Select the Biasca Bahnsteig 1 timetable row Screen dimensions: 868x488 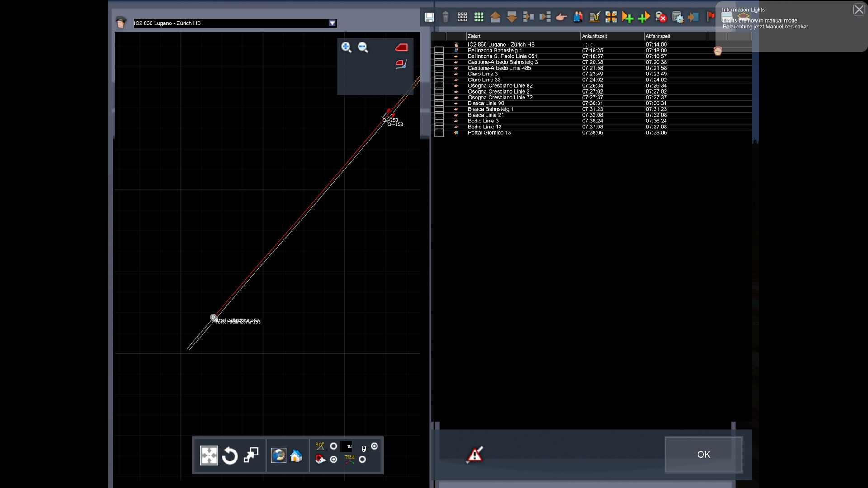pos(491,109)
